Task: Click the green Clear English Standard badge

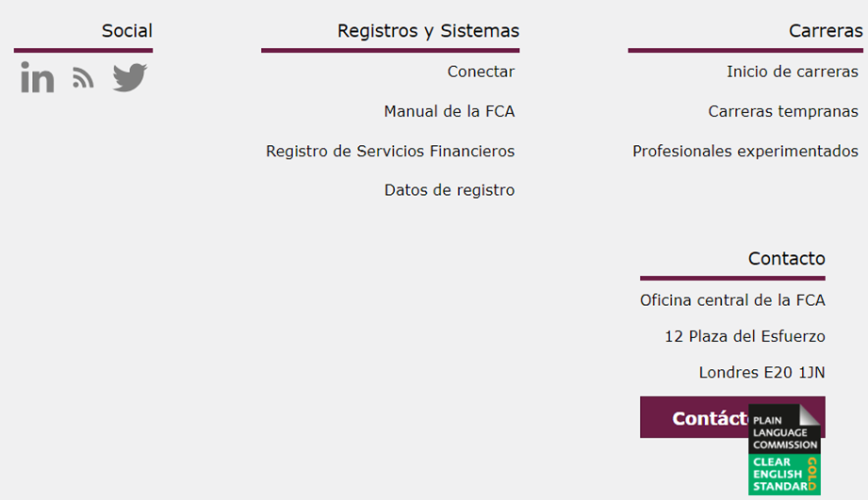Action: coord(784,475)
